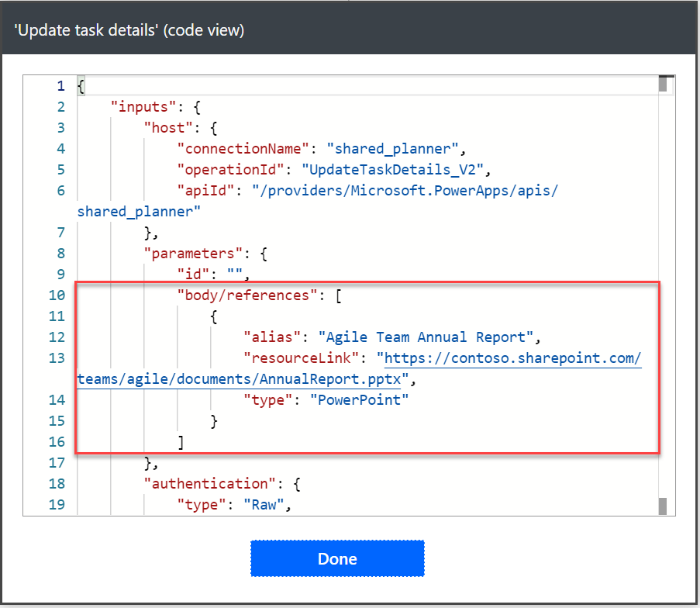700x608 pixels.
Task: Click line number 1 in gutter
Action: tap(60, 86)
